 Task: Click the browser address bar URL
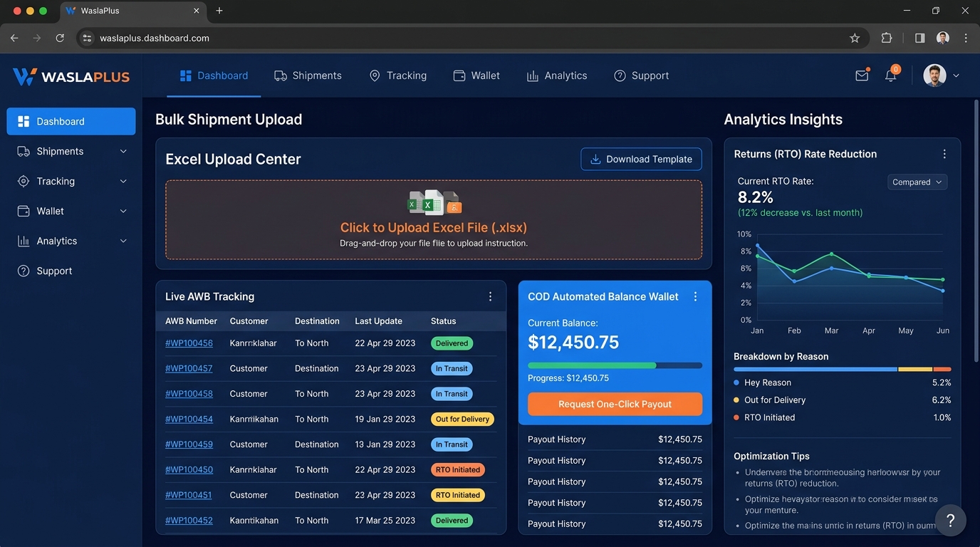point(155,38)
